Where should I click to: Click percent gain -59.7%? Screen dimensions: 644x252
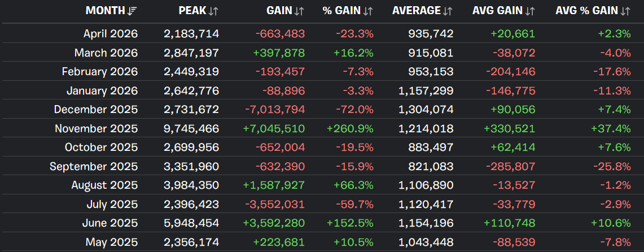[x=355, y=205]
